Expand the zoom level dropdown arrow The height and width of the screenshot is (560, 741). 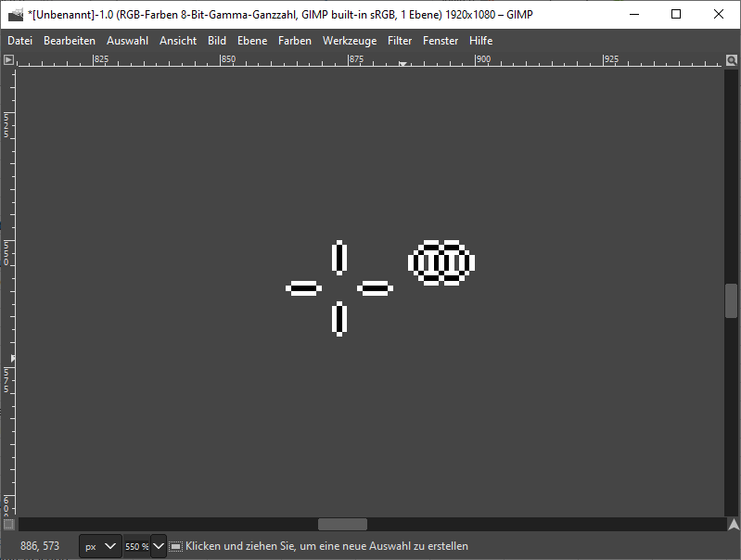tap(158, 546)
